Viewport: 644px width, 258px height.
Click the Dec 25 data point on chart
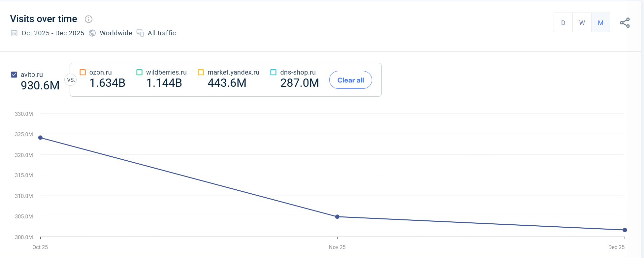(x=625, y=230)
